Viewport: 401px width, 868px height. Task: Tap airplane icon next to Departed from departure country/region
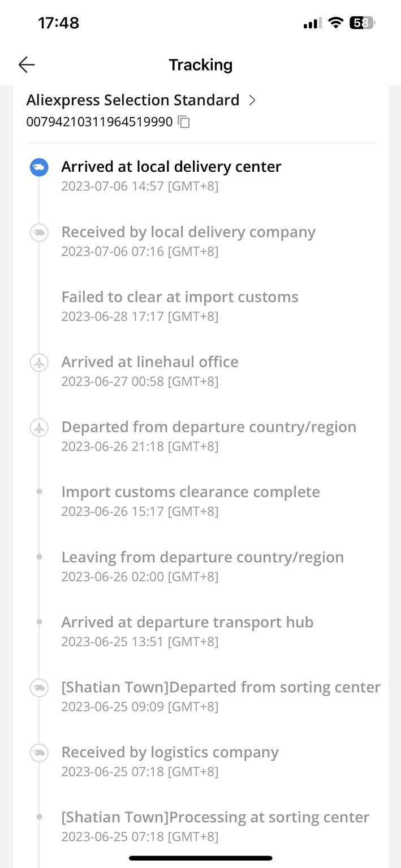[39, 428]
